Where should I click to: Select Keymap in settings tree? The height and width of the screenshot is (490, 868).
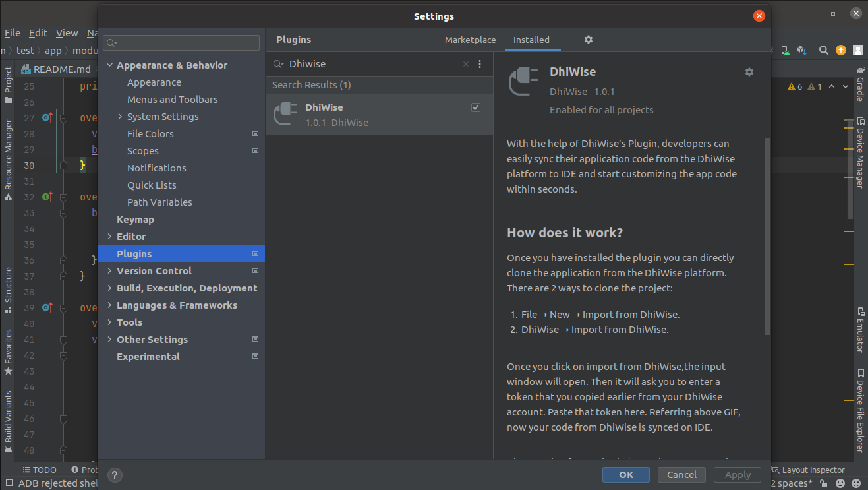[x=135, y=220]
